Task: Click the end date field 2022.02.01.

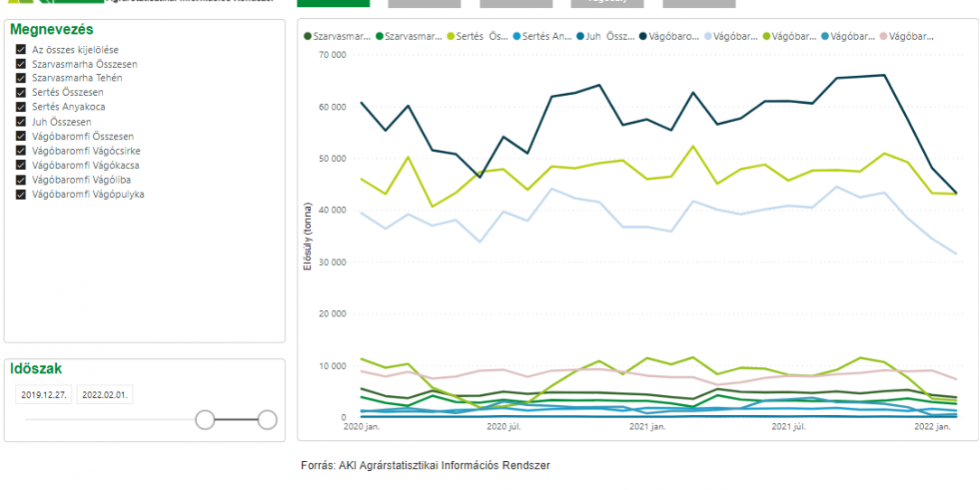Action: pos(104,395)
